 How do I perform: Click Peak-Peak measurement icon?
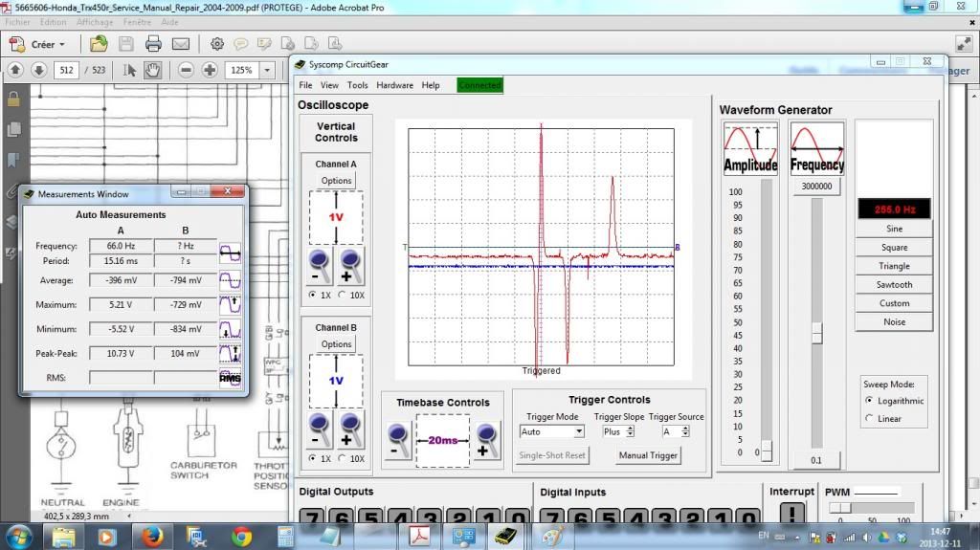(230, 353)
